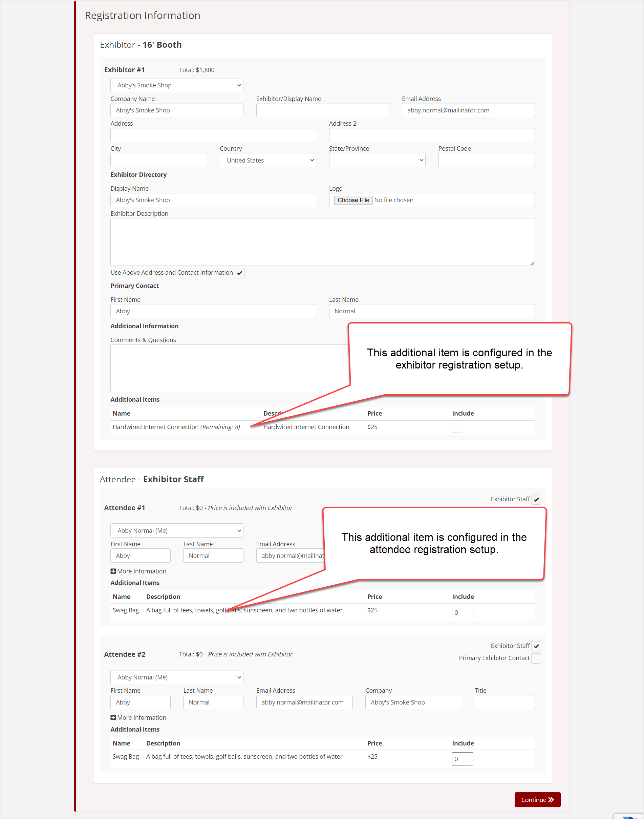Open the Country dropdown
644x819 pixels.
(x=268, y=160)
